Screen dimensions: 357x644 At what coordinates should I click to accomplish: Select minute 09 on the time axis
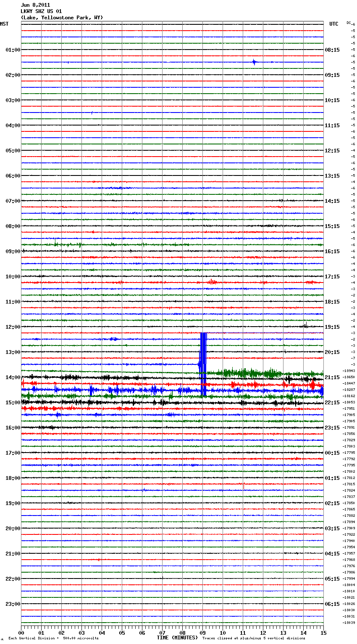[202, 633]
